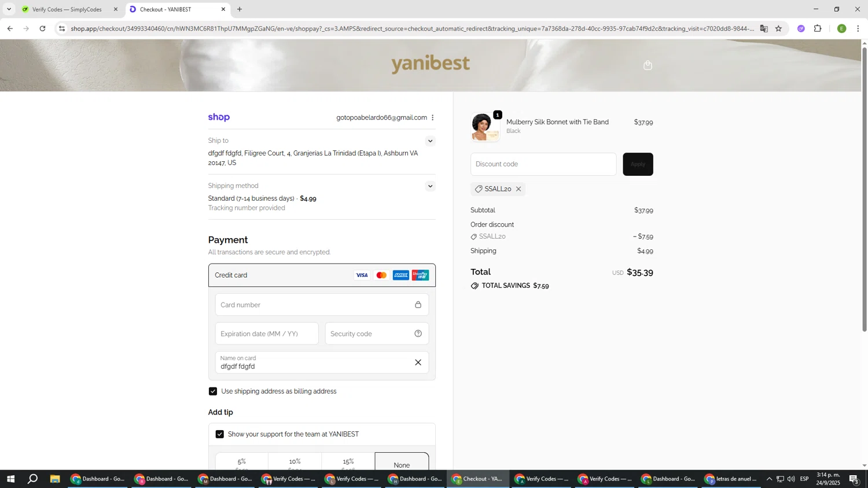Click the yanibest store logo
The height and width of the screenshot is (488, 868).
(x=431, y=64)
